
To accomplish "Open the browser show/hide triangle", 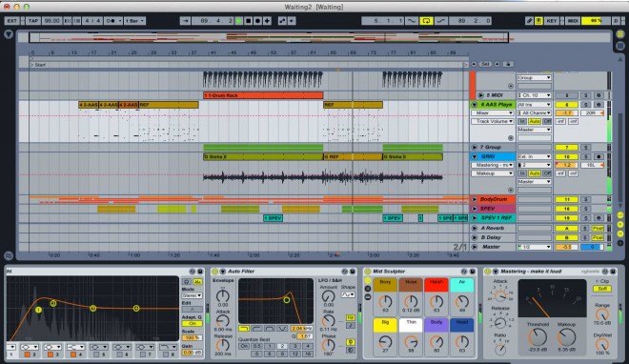I will pos(9,34).
